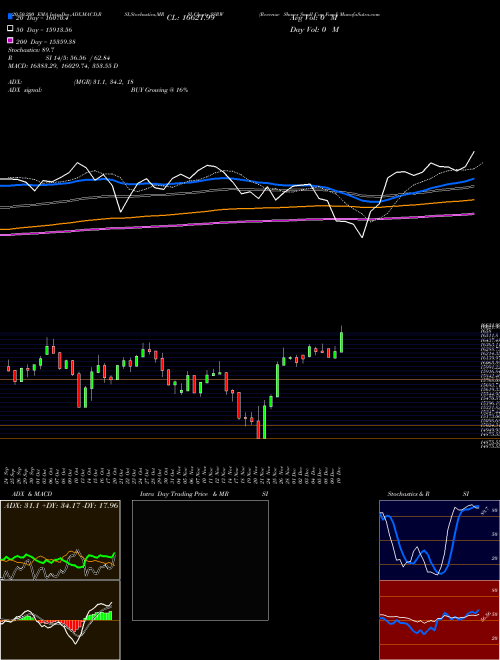Click the 'CL: 16621.99' closing price label

coord(190,18)
